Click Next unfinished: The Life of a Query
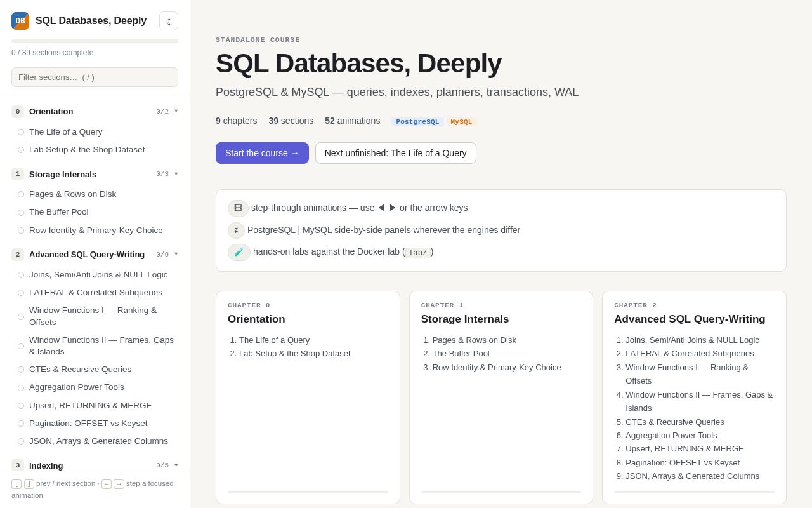812x508 pixels. click(x=396, y=153)
